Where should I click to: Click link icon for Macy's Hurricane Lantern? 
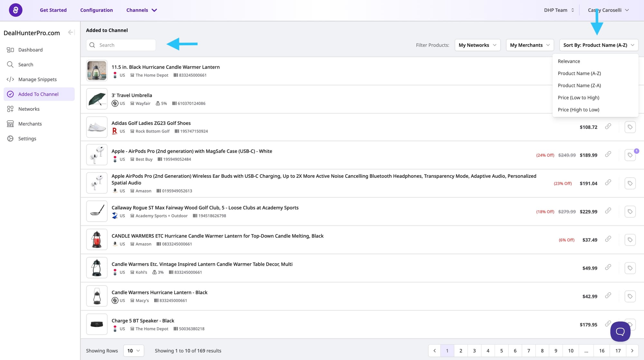tap(608, 296)
